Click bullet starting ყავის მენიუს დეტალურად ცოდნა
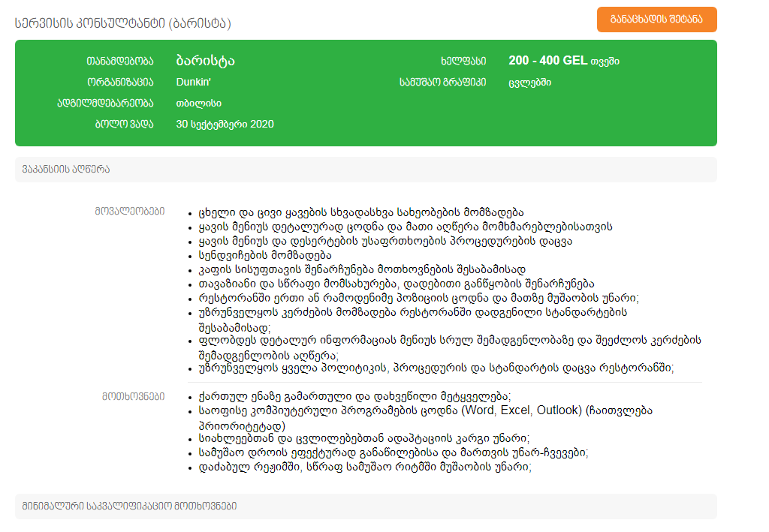This screenshot has width=769, height=532. (405, 227)
